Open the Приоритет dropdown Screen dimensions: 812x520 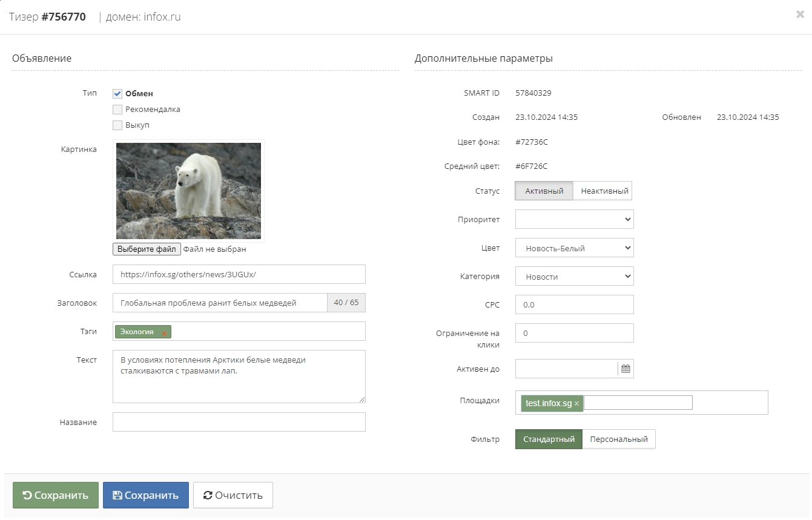coord(573,219)
